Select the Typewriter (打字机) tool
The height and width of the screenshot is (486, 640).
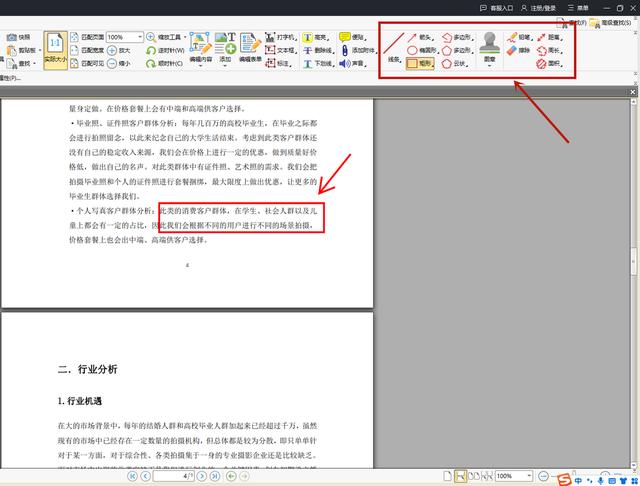coord(280,37)
